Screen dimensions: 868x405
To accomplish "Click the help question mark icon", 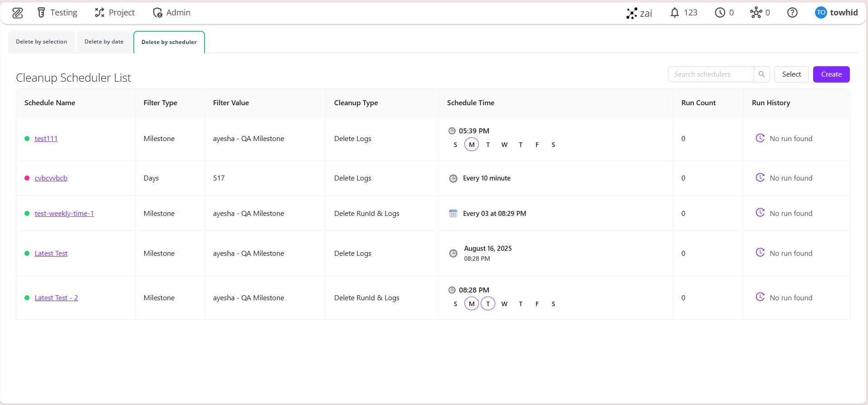I will tap(792, 13).
